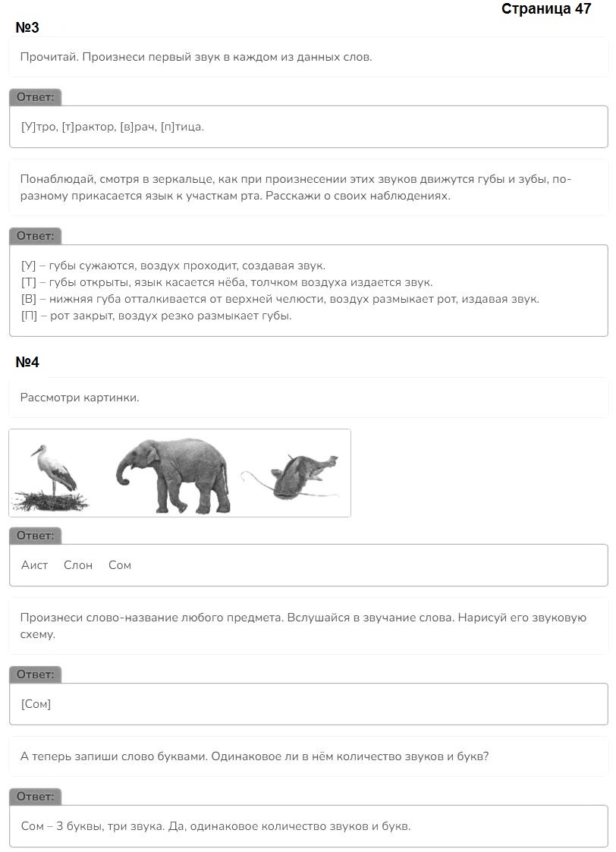Click the word 'Сом' after 'Слон'
Screen dimensions: 616x852
tap(120, 565)
